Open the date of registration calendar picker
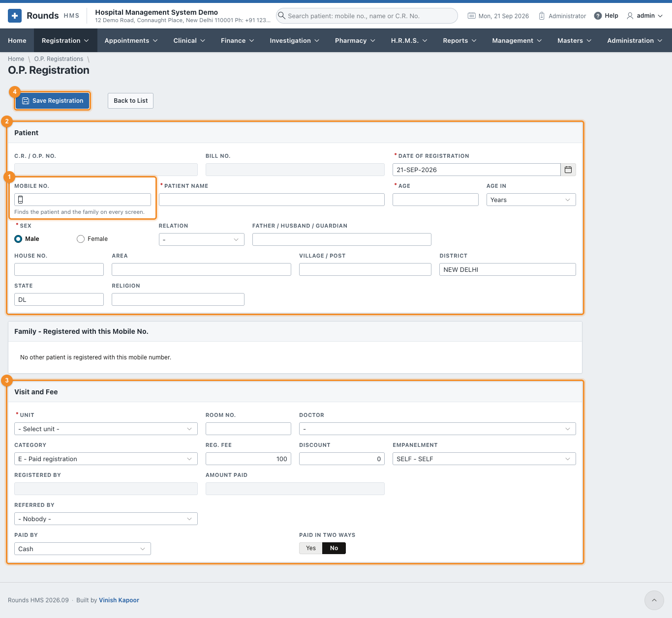 click(568, 170)
